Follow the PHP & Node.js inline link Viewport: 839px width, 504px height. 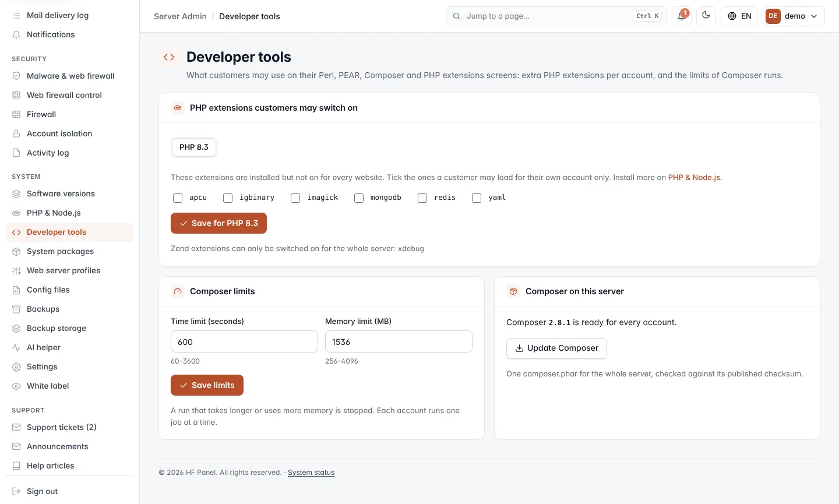[694, 177]
